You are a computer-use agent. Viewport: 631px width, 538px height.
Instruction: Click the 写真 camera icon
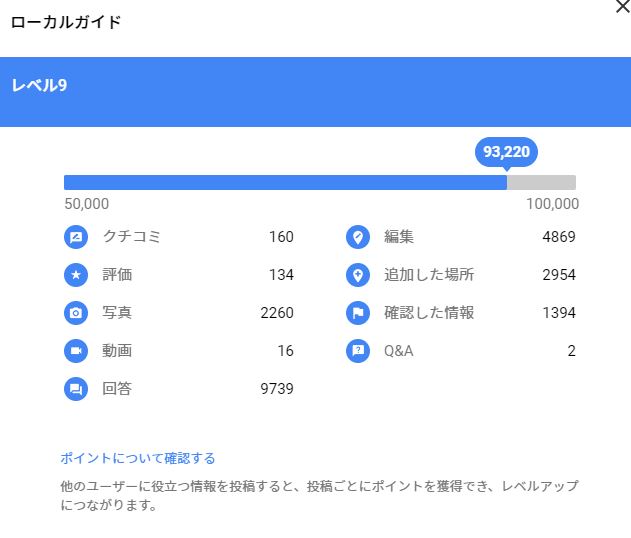click(x=75, y=313)
